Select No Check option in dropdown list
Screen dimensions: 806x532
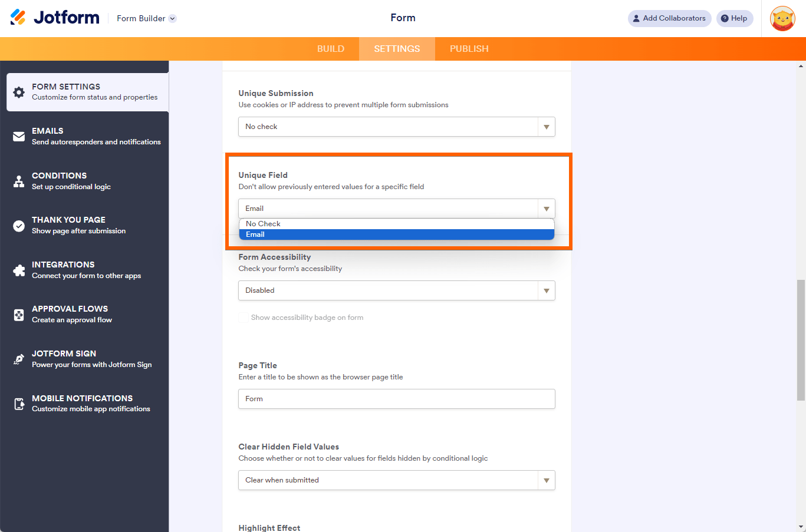pos(264,224)
